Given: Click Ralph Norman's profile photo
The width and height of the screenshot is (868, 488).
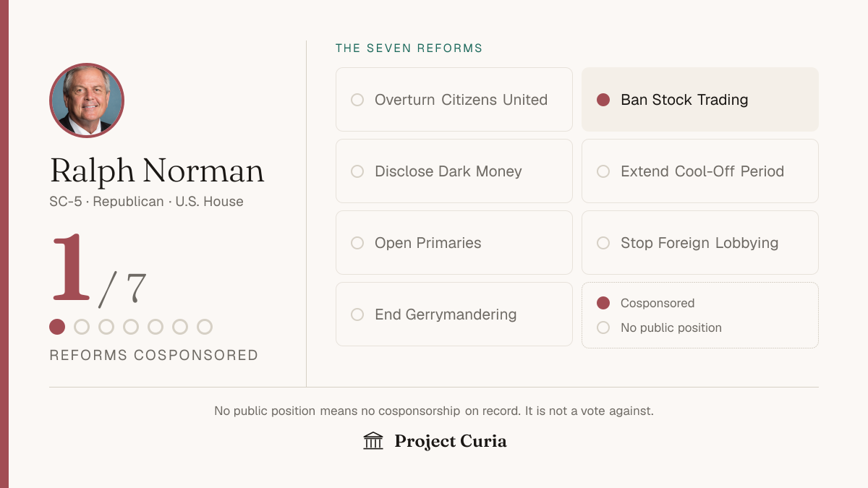Looking at the screenshot, I should click(87, 100).
